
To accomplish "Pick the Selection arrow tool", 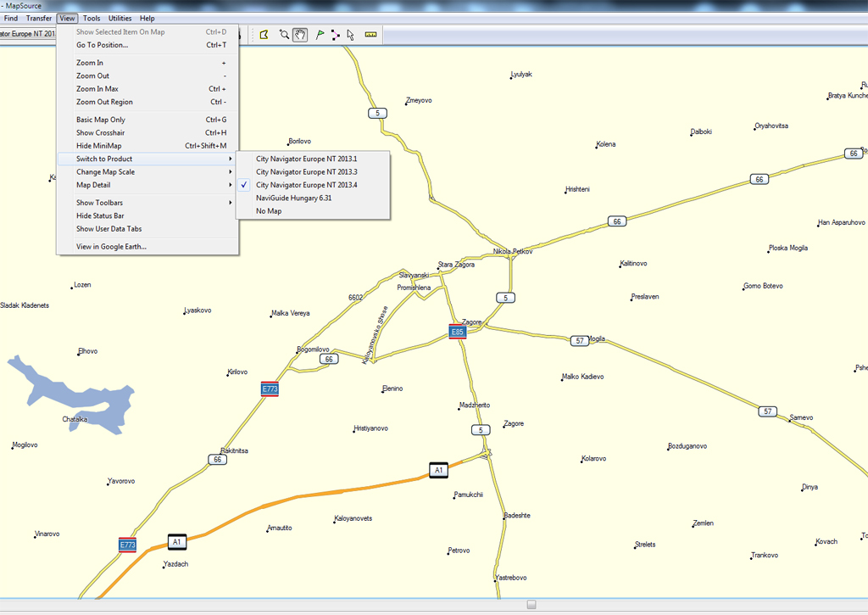I will pyautogui.click(x=351, y=35).
